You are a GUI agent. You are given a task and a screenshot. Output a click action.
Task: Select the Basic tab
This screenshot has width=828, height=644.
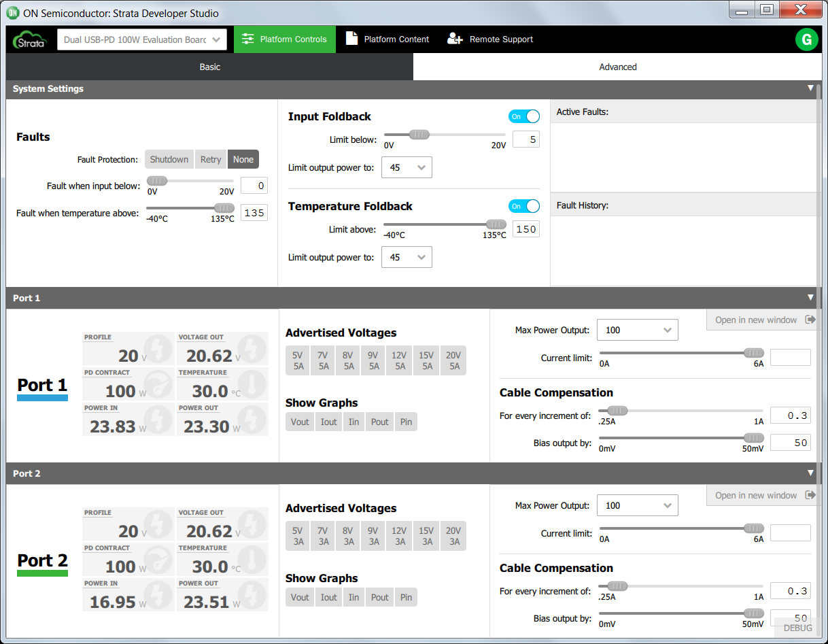point(209,67)
